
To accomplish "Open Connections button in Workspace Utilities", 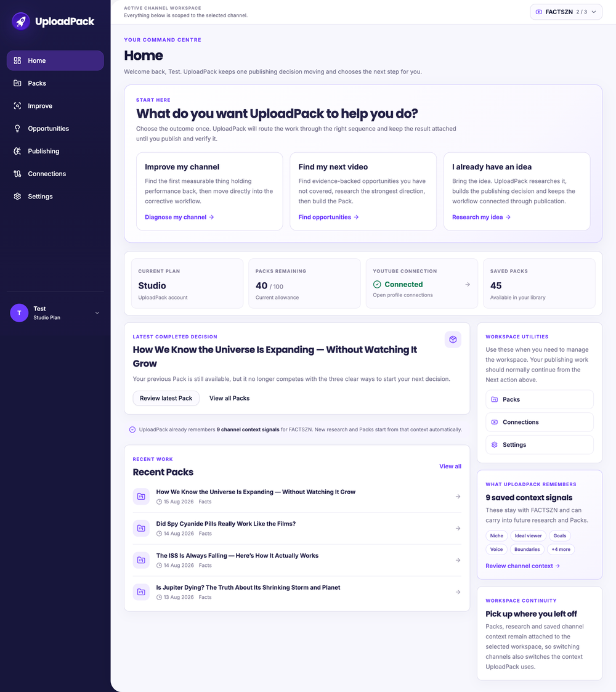I will tap(539, 422).
